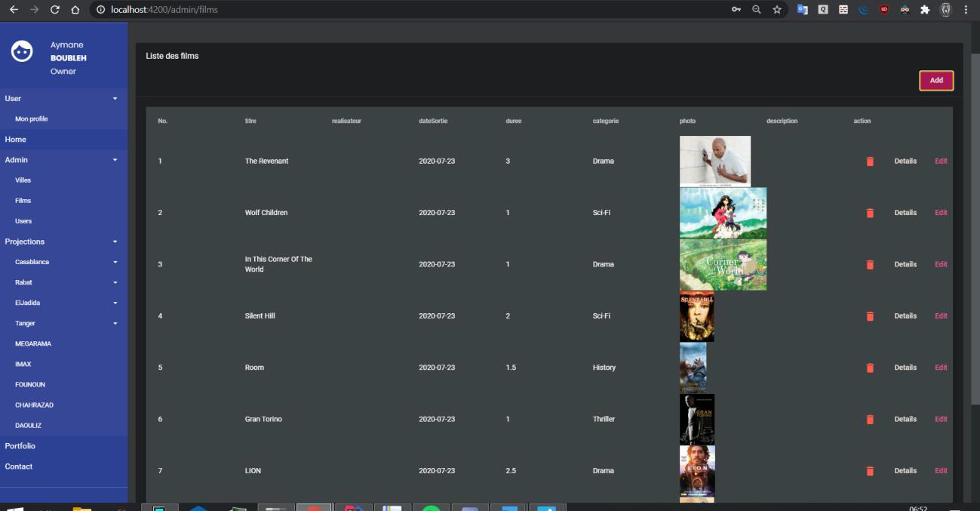Delete Wolf Children via the trash icon
The image size is (980, 511).
click(870, 212)
